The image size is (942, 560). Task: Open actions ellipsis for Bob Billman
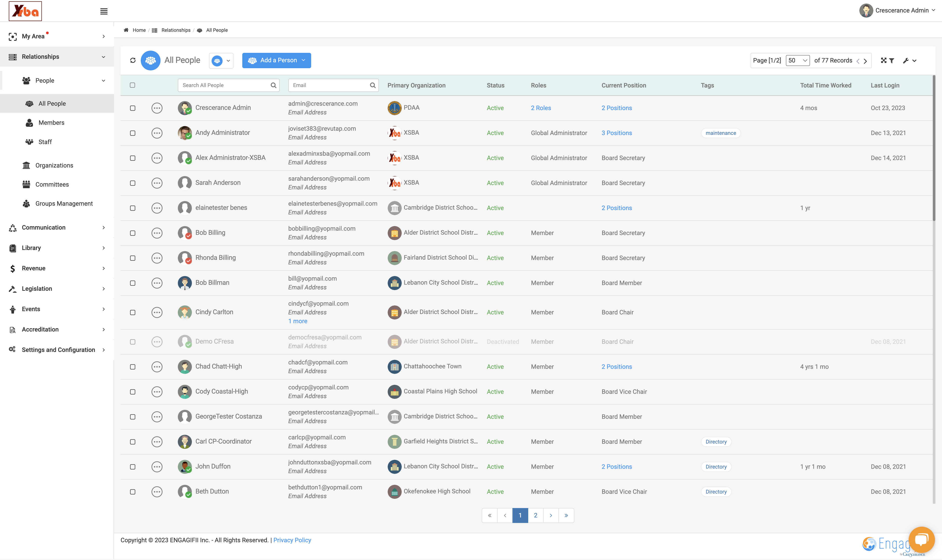(157, 283)
